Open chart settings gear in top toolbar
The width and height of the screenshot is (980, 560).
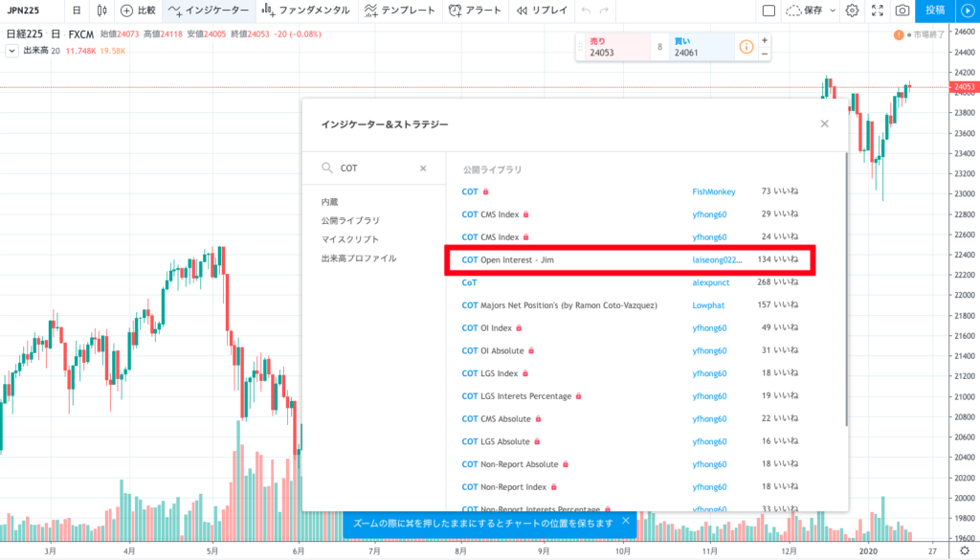click(x=852, y=11)
